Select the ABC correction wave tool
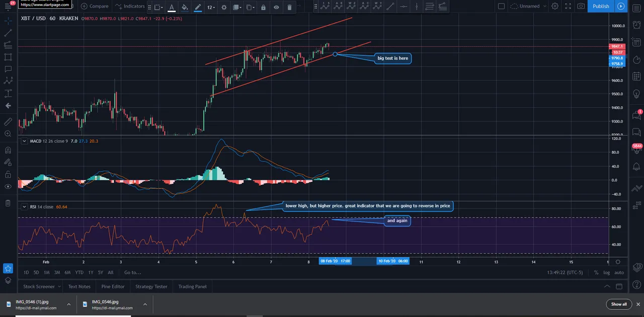This screenshot has width=644, height=317. click(364, 7)
